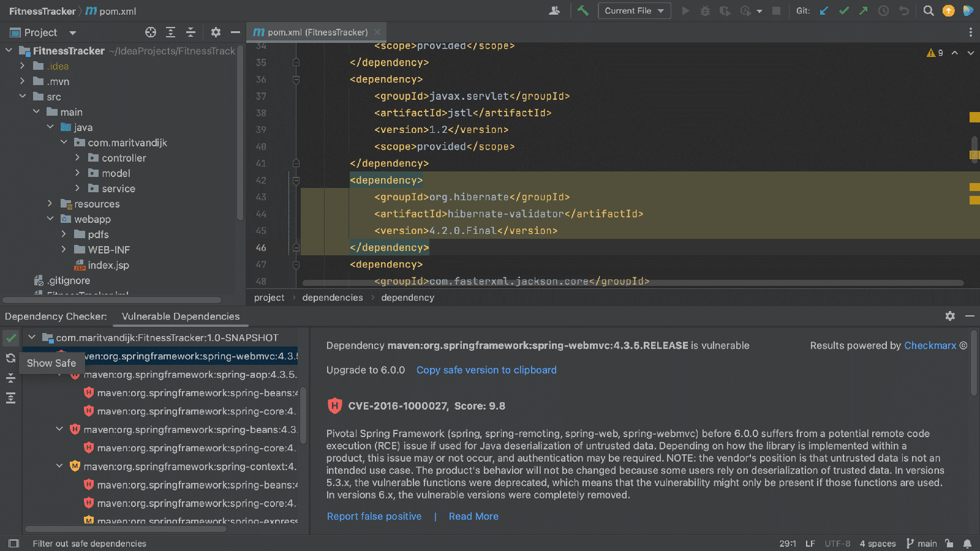Select opened file in Project tree (target icon)

click(x=151, y=32)
